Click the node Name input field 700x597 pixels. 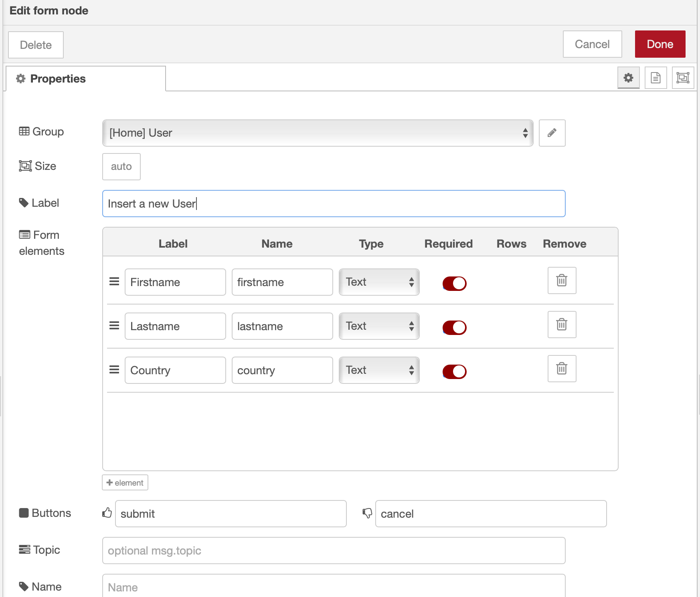click(334, 586)
